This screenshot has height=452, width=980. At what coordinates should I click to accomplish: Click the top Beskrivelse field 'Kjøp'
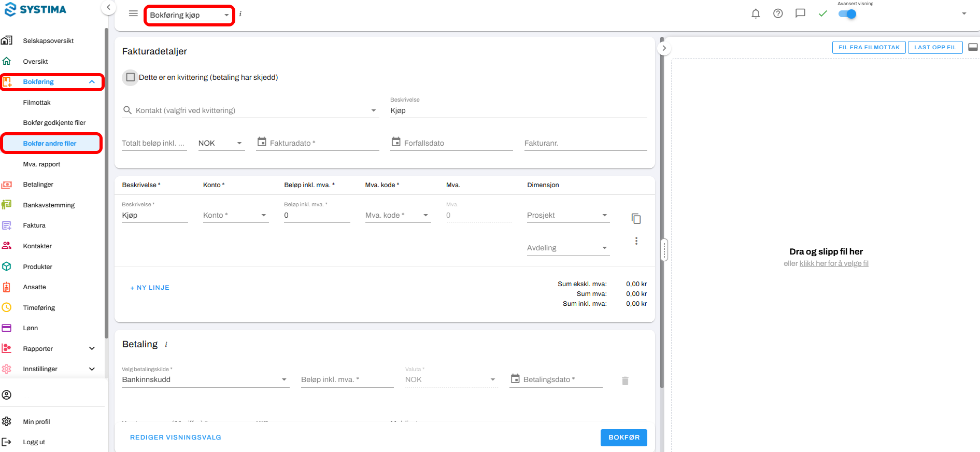click(519, 110)
